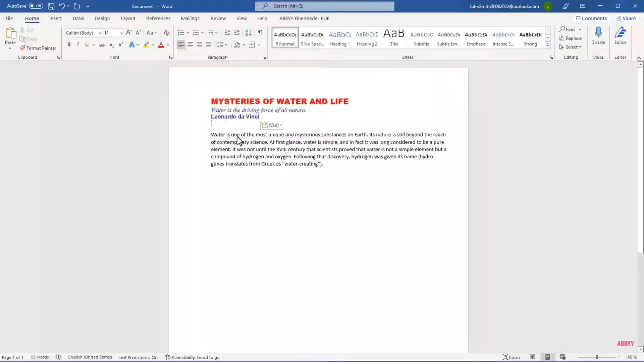Toggle AutoSave switch on ribbon
The width and height of the screenshot is (644, 362).
coord(35,6)
